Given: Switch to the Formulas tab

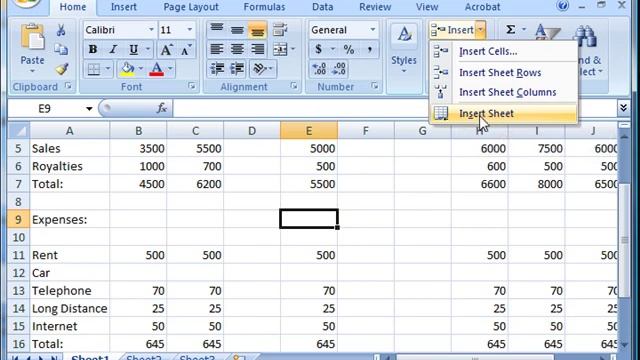Looking at the screenshot, I should [264, 7].
